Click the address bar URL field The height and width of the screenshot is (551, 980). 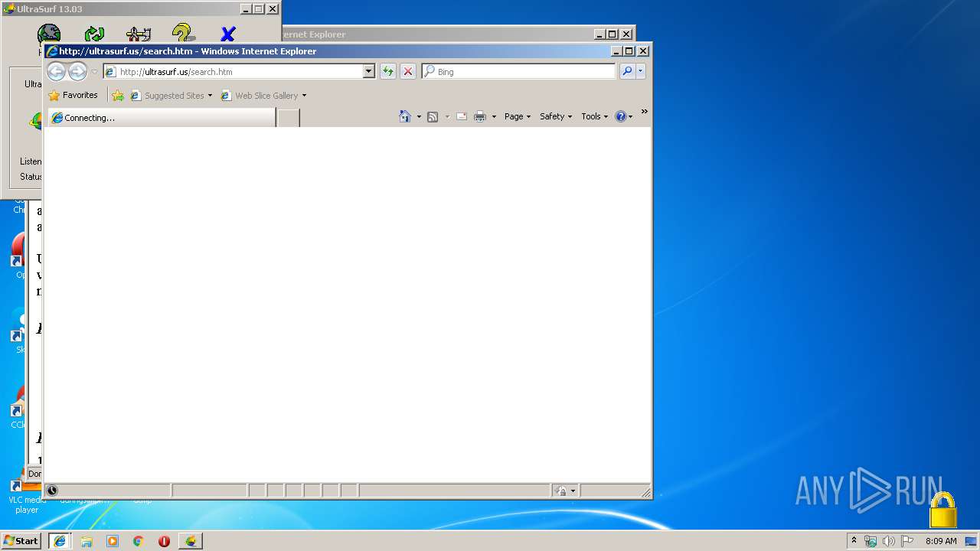tap(233, 71)
